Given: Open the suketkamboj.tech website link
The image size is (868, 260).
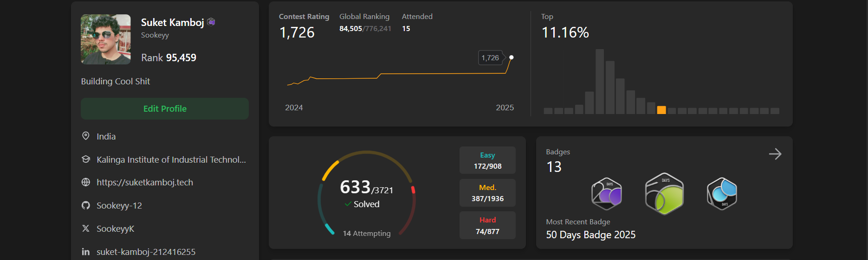Looking at the screenshot, I should (144, 183).
